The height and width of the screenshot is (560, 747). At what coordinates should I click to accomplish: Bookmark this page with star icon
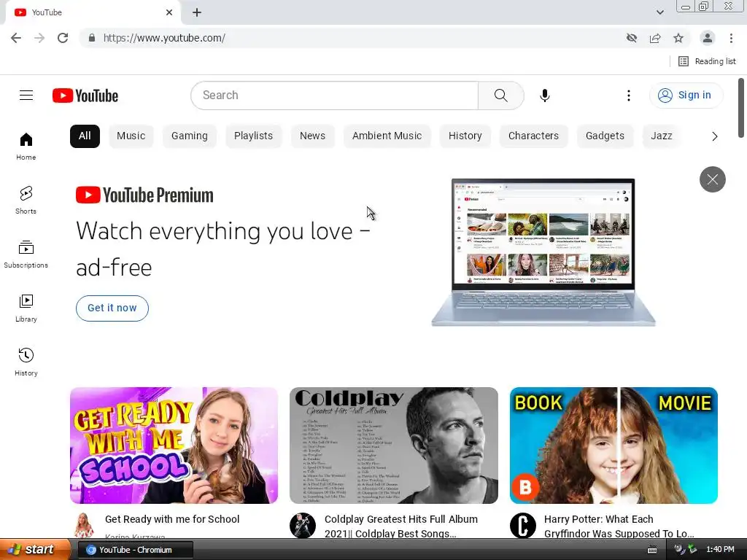(678, 38)
